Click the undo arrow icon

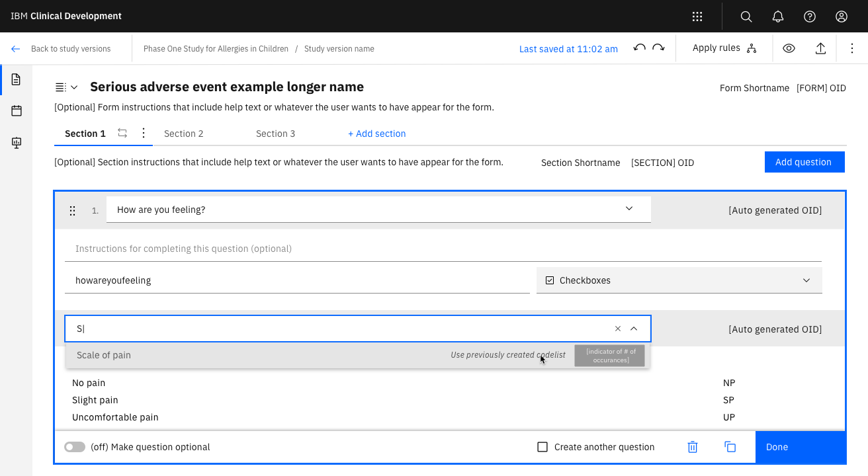point(639,48)
